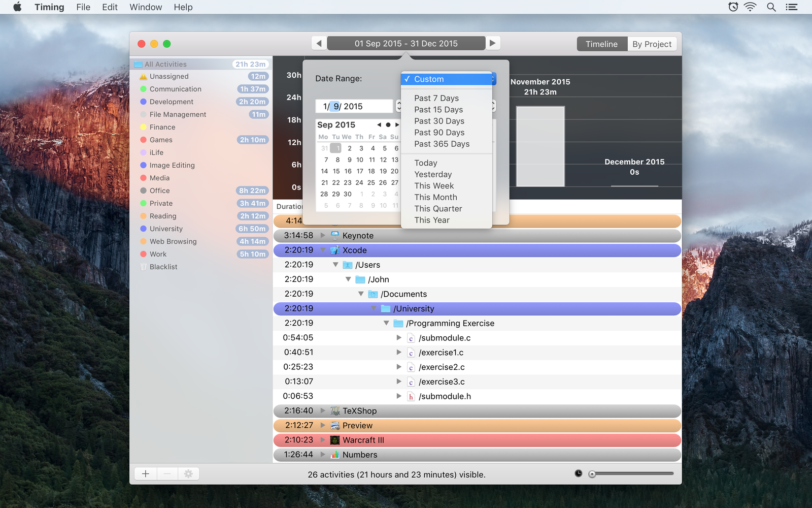This screenshot has width=812, height=508.
Task: Click the clock icon beside the zoom slider
Action: click(x=578, y=473)
